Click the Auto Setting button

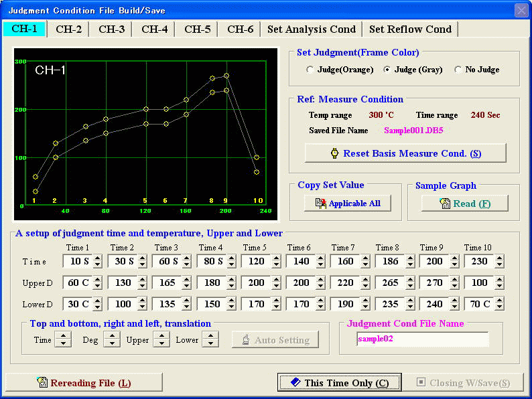(275, 339)
